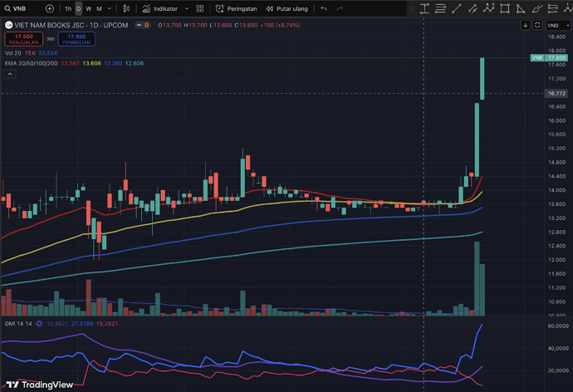Click the C13.600 close price value
The image size is (573, 392).
point(246,25)
